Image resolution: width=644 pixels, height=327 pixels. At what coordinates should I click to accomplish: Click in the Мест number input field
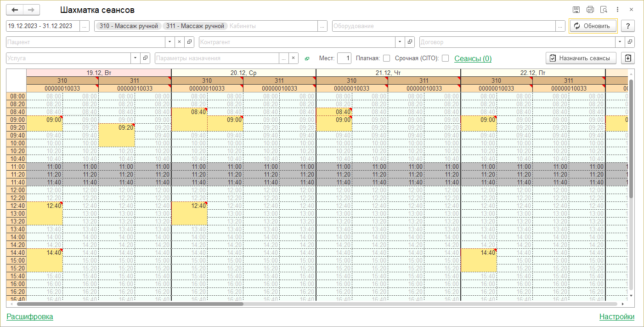pyautogui.click(x=344, y=58)
